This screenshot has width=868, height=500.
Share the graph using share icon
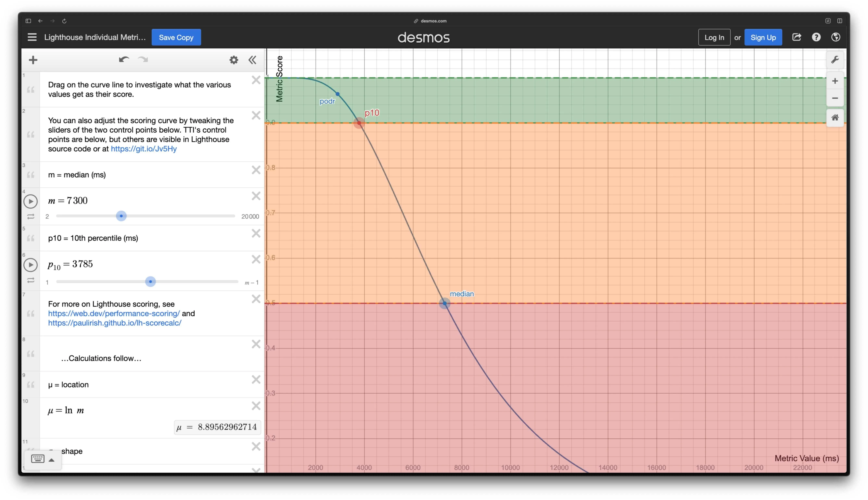point(797,37)
